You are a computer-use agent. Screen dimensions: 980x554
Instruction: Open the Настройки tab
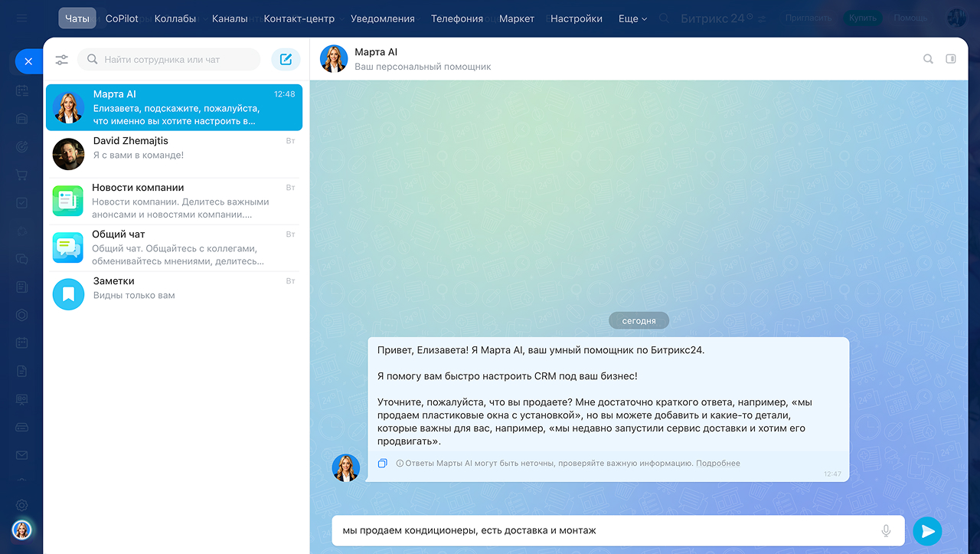576,18
